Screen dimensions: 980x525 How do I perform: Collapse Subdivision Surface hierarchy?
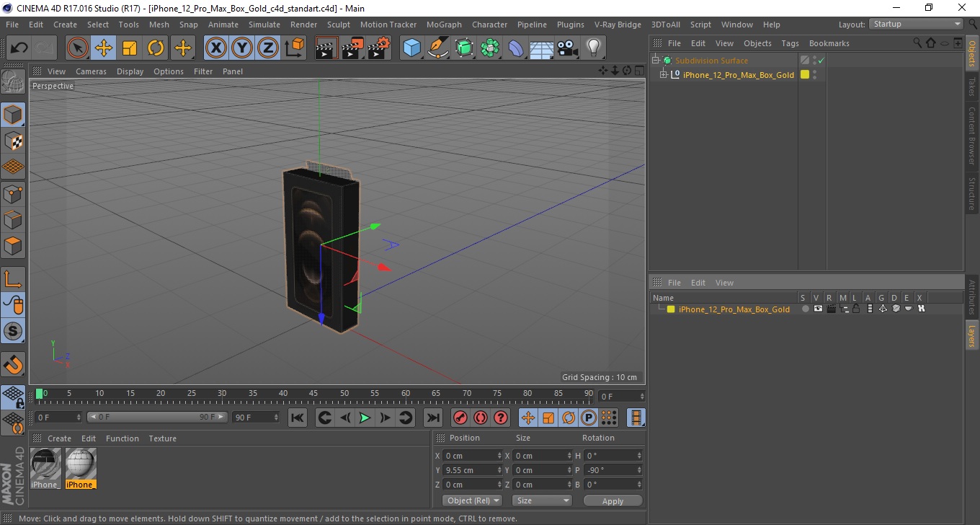coord(655,61)
